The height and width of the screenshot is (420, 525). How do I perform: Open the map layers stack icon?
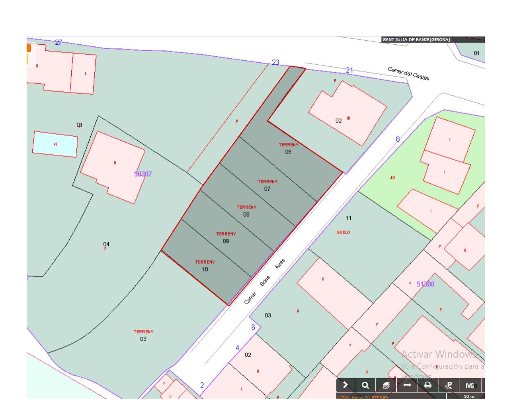pos(386,385)
